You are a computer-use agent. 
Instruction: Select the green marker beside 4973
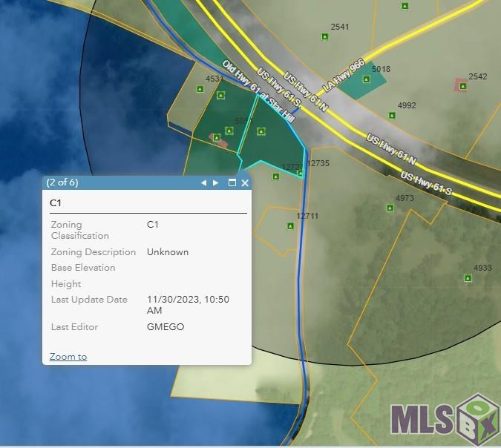(390, 208)
